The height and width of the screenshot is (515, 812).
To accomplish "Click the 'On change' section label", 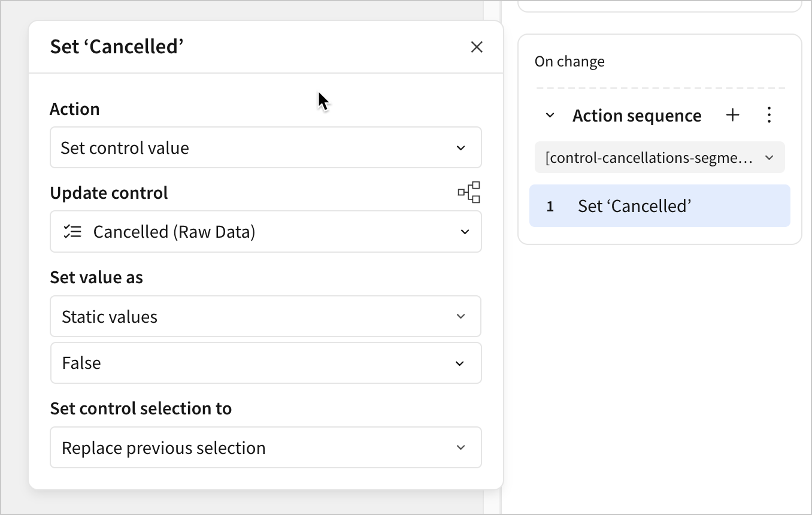I will click(x=569, y=62).
